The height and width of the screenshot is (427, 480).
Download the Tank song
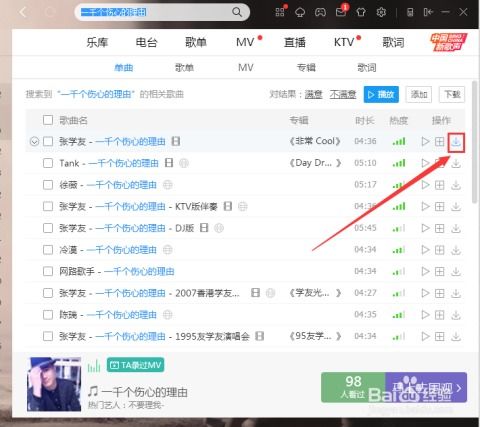pos(456,163)
